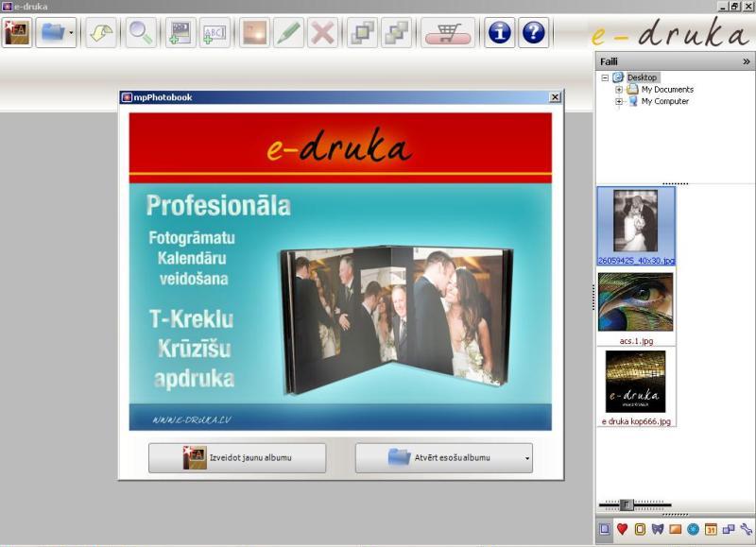Click the purple mask tab icon
The width and height of the screenshot is (756, 547).
point(658,529)
